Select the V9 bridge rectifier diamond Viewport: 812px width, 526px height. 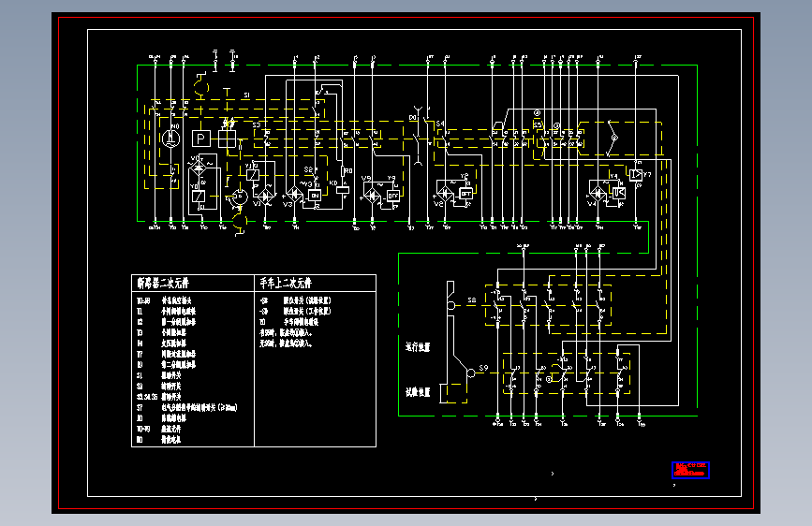point(373,196)
